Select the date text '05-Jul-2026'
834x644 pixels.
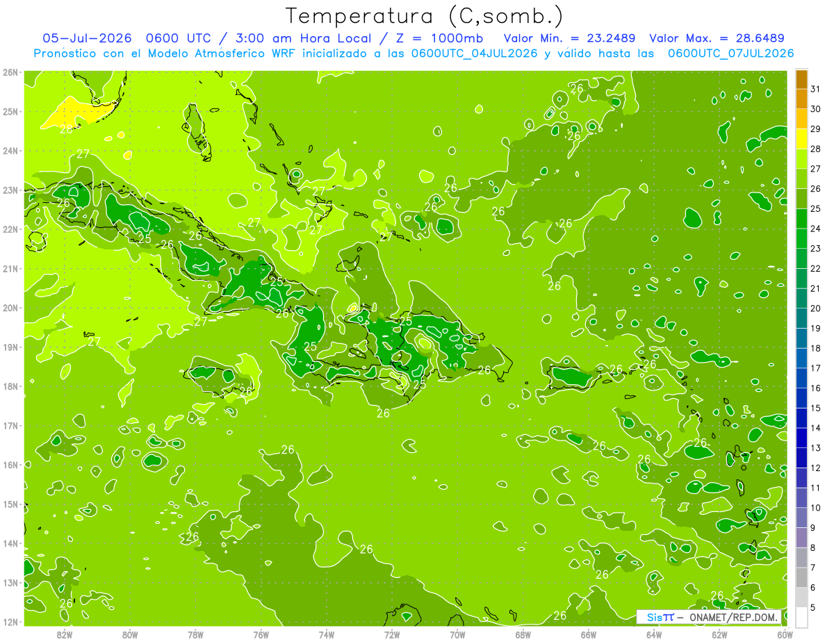(88, 38)
